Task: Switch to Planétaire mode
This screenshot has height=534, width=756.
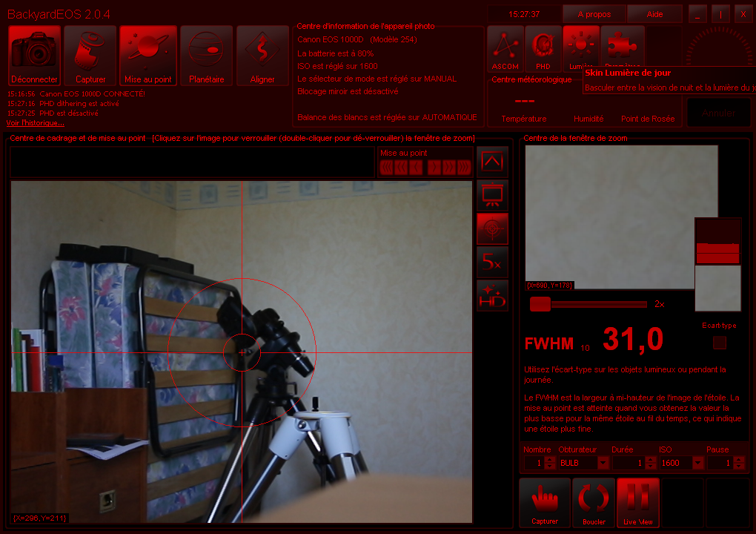Action: coord(206,56)
